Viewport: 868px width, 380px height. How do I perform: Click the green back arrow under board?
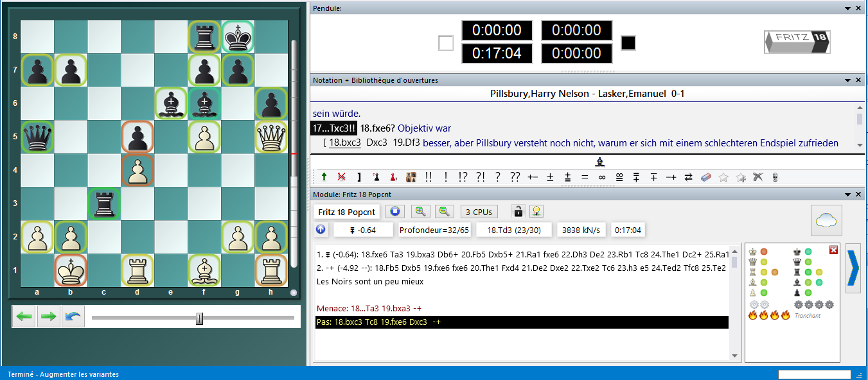(x=24, y=317)
